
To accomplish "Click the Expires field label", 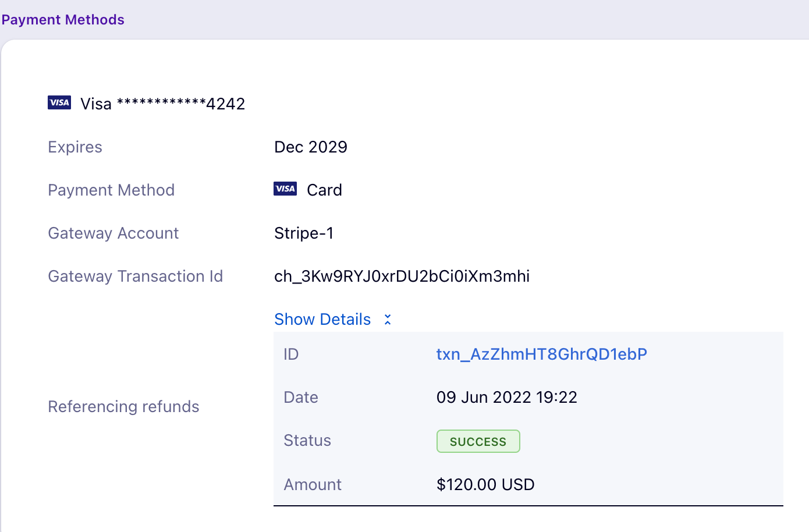I will [75, 147].
